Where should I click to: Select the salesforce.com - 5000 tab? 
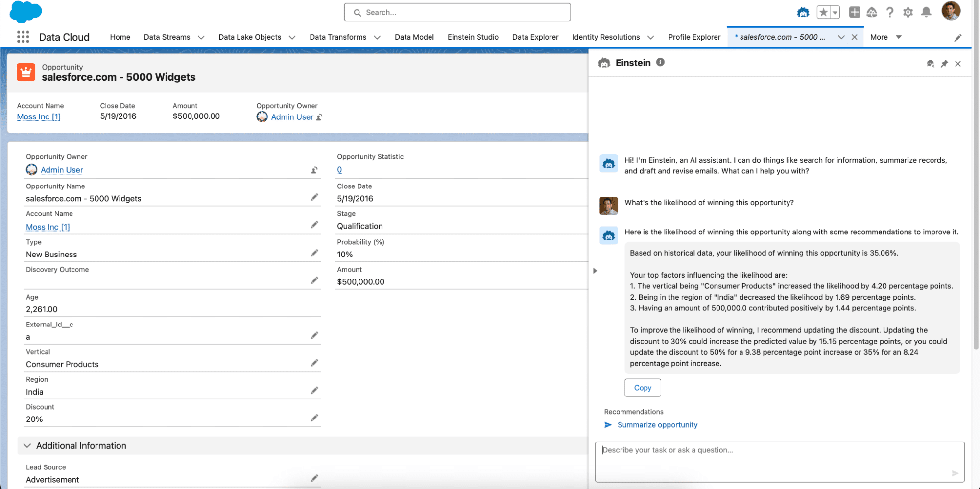coord(780,37)
